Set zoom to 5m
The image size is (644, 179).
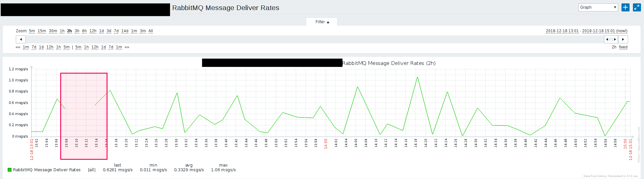[32, 31]
